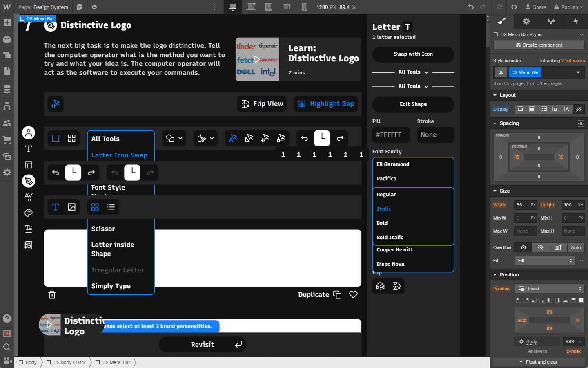
Task: Open the Fit Fill dropdown
Action: click(545, 260)
